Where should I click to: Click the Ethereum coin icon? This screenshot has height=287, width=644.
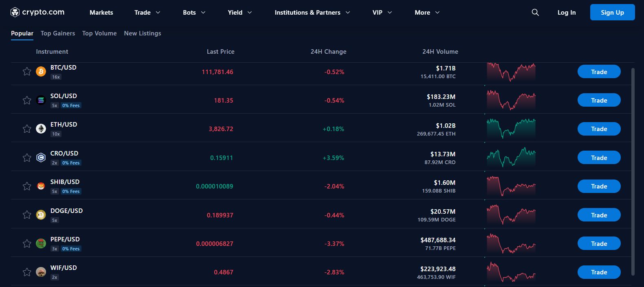[x=41, y=129]
